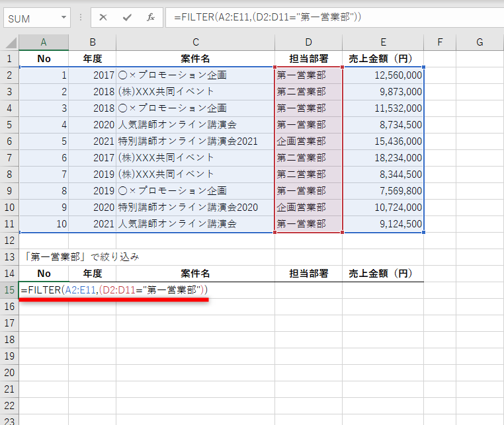Click '企画営業部' cell in row 10
Viewport: 504px width, 425px height.
pyautogui.click(x=309, y=208)
